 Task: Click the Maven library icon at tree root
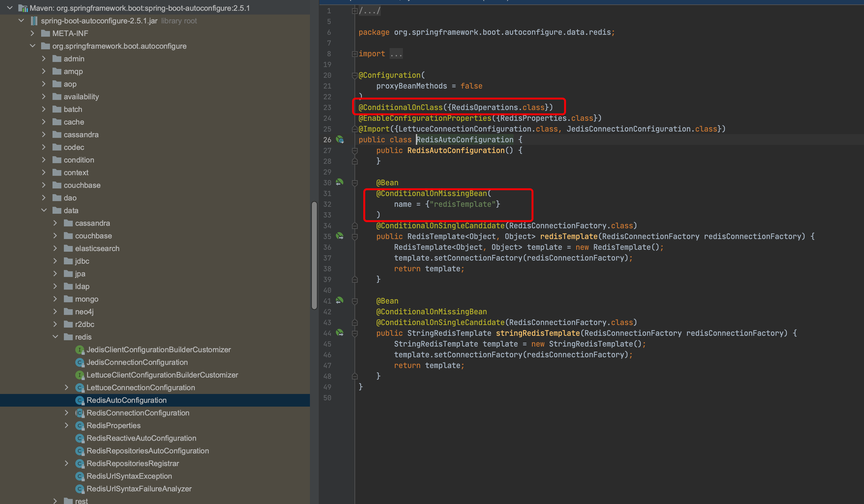click(23, 8)
